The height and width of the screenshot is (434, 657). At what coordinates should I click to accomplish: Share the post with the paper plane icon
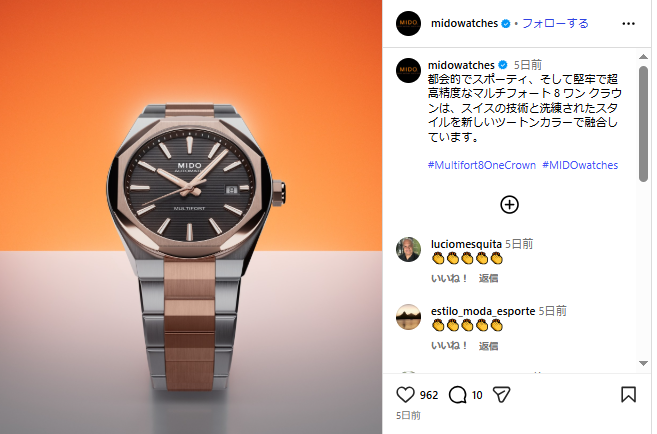[x=501, y=395]
